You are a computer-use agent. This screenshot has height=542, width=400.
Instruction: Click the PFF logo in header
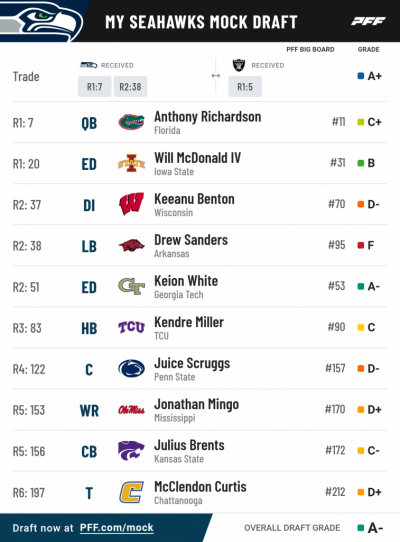(x=368, y=21)
